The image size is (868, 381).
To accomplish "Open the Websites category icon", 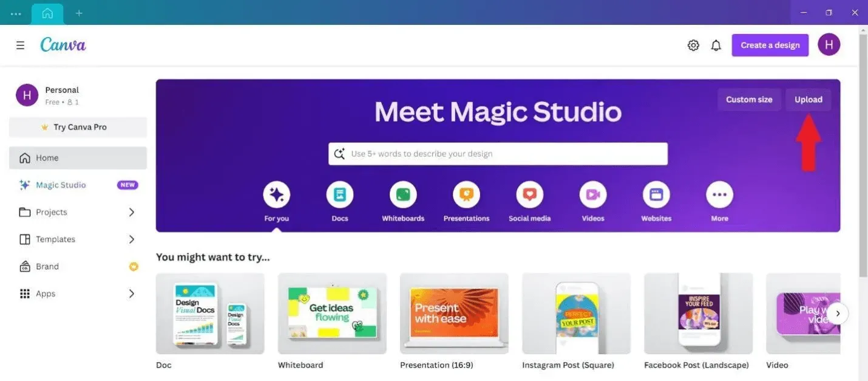I will coord(656,195).
